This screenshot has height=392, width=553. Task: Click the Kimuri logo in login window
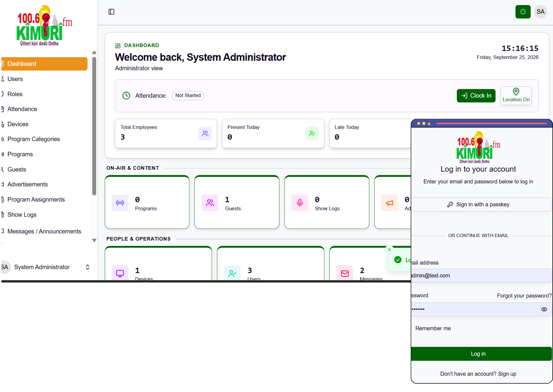(478, 147)
